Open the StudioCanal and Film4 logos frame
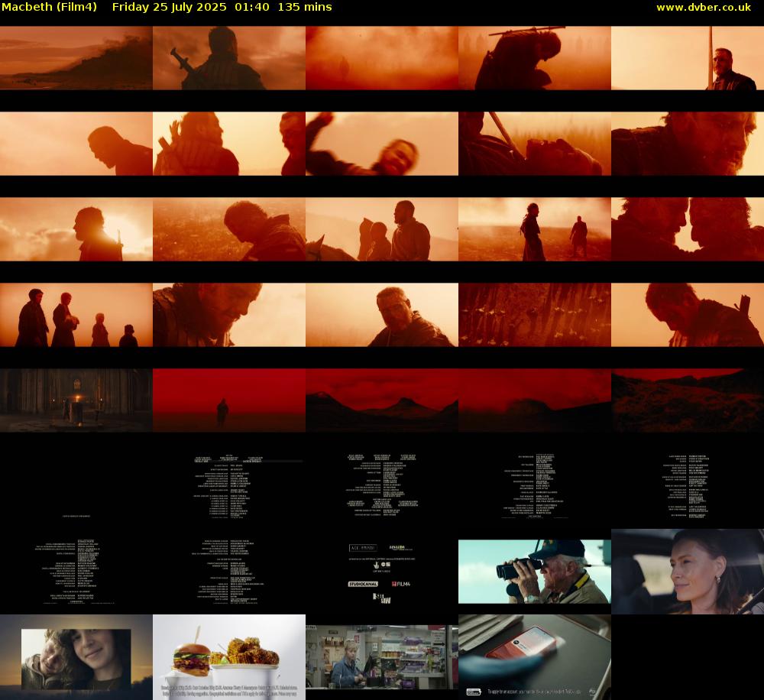 (x=382, y=572)
